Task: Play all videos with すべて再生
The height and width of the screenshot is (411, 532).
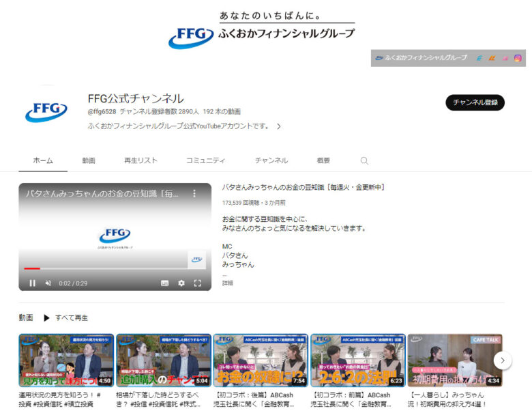Action: (x=66, y=317)
